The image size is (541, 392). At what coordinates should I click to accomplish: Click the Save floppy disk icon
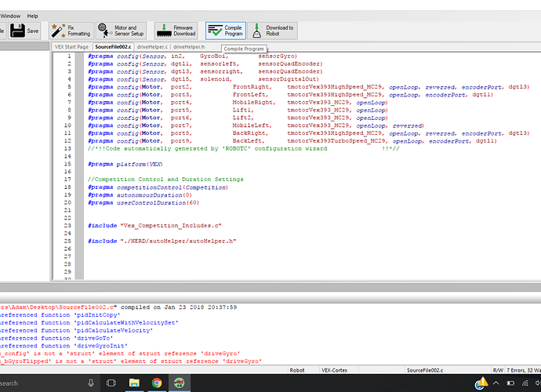click(17, 31)
